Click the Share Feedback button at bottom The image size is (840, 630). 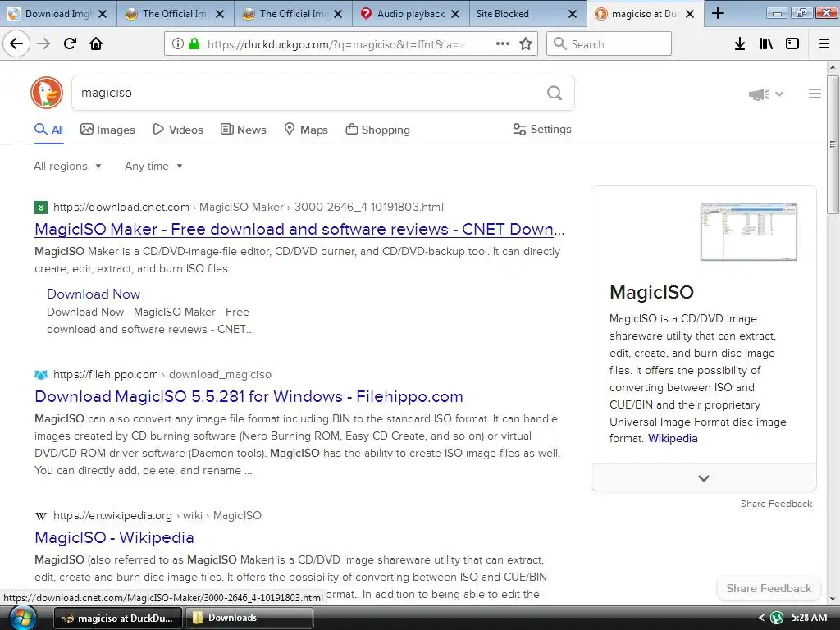tap(769, 588)
